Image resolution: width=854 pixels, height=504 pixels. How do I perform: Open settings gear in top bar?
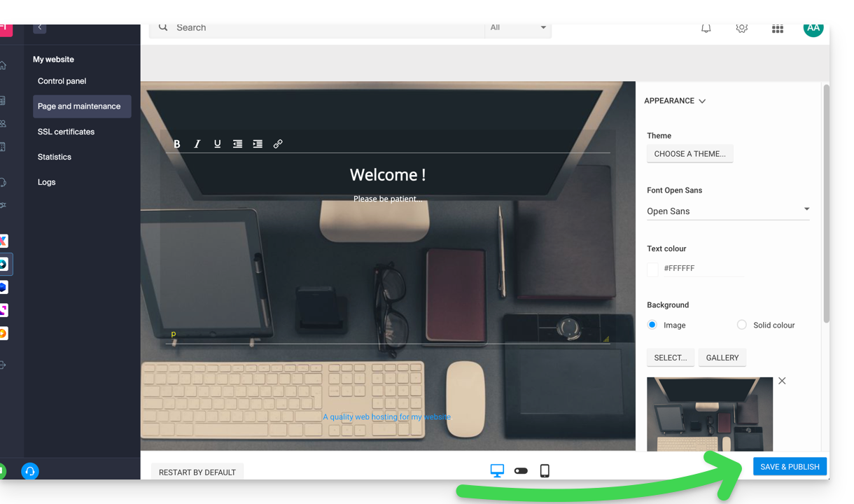pyautogui.click(x=741, y=28)
